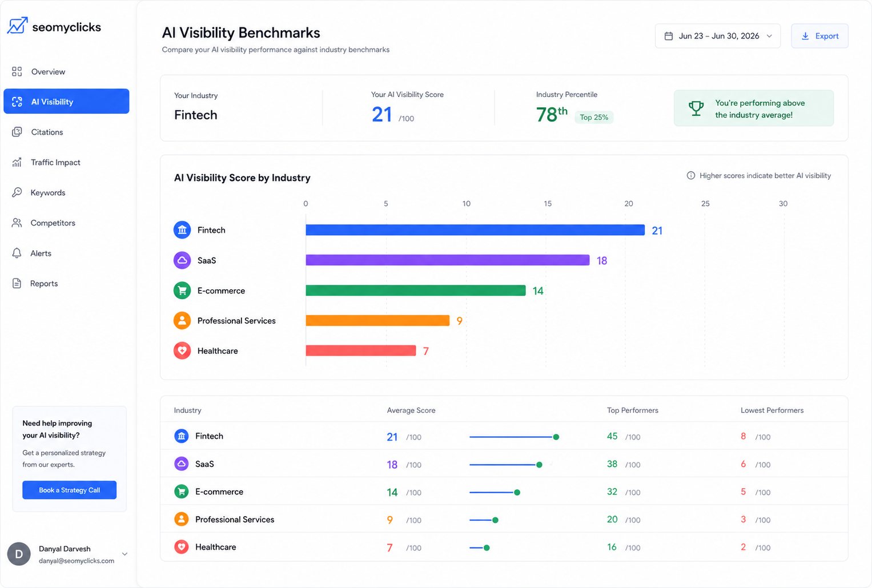Click the Alerts bell icon
Screen dimensions: 872x588
tap(17, 253)
